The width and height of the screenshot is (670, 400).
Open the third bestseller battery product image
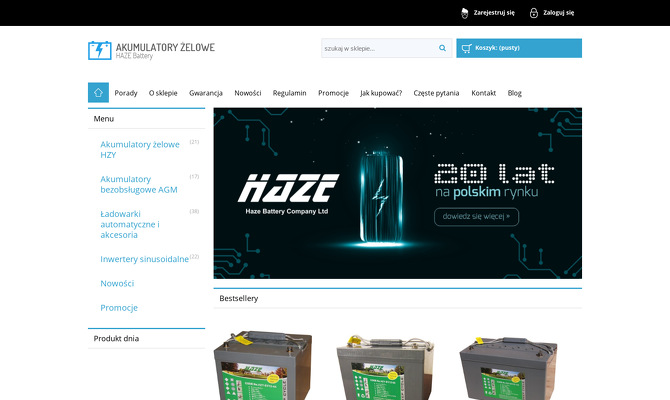pyautogui.click(x=508, y=368)
